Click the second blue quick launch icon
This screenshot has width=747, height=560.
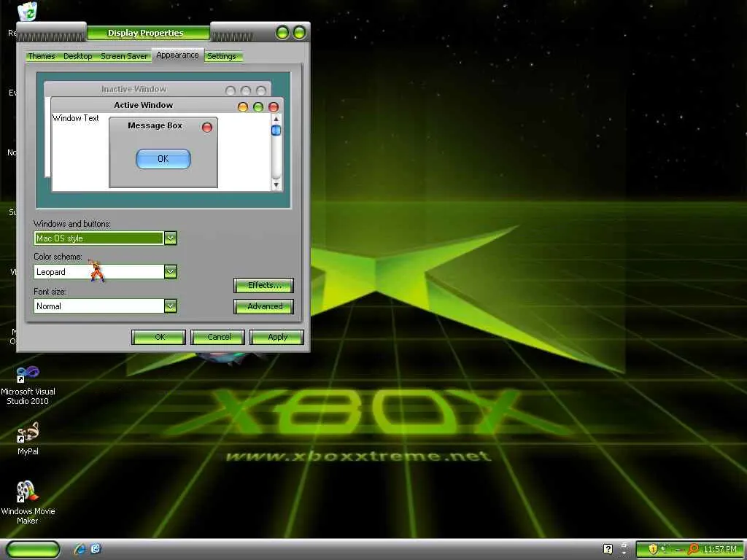click(x=96, y=549)
